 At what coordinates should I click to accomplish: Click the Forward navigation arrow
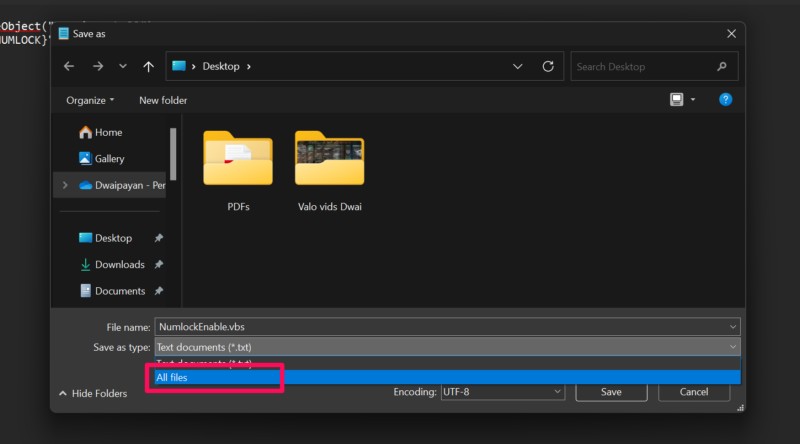click(97, 66)
